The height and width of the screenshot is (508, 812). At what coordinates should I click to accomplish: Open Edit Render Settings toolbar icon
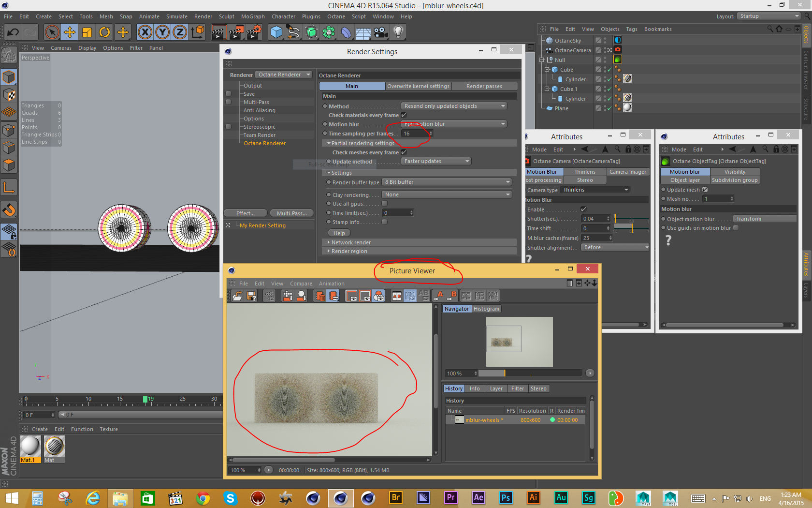(254, 32)
